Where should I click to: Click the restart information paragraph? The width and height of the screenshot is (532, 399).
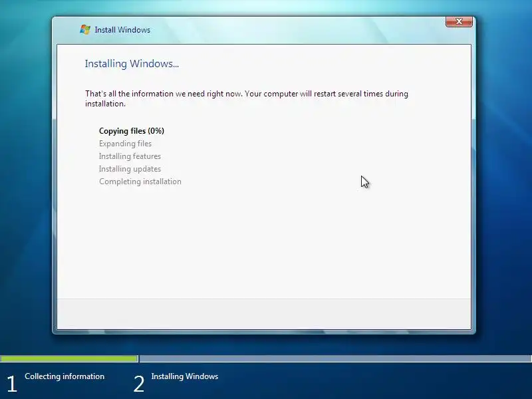[x=247, y=98]
